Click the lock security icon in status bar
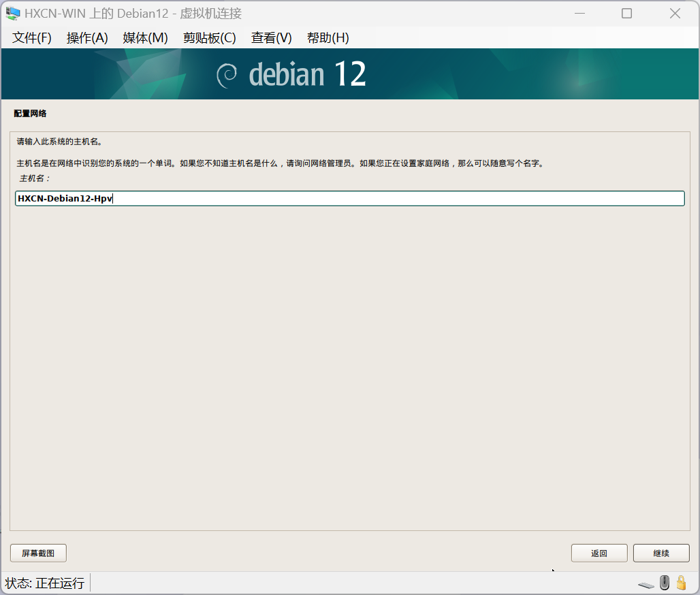Screen dimensions: 700x595 tap(681, 583)
